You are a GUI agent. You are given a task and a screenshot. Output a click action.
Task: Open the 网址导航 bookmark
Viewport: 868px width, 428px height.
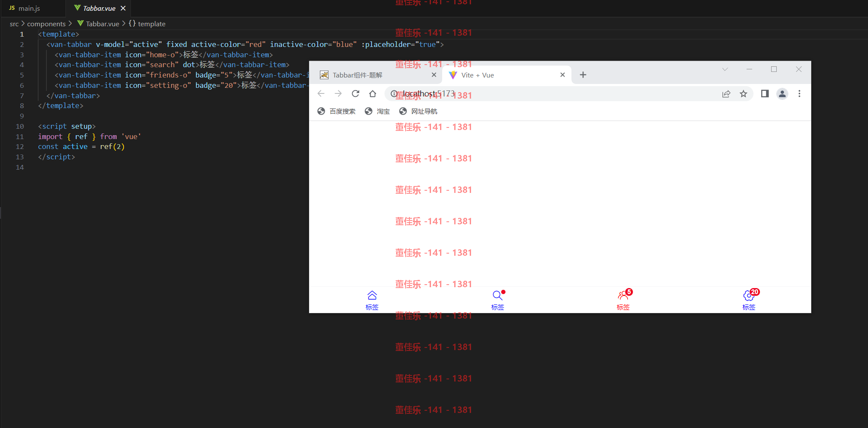click(x=418, y=111)
